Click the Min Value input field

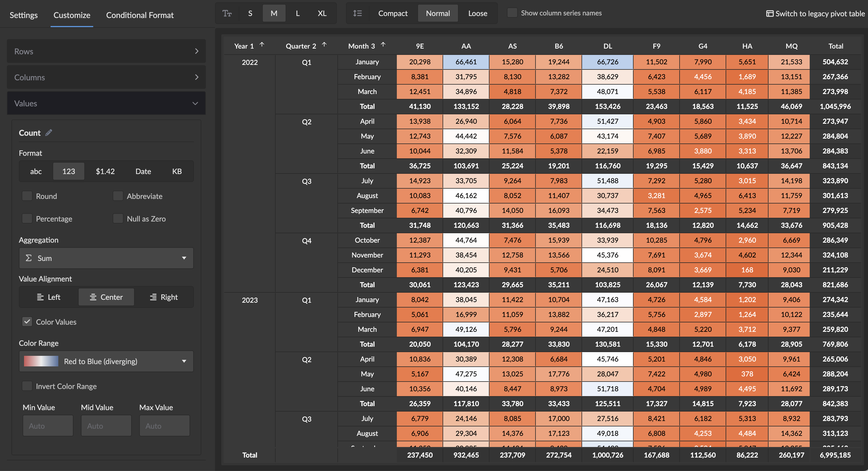click(48, 426)
